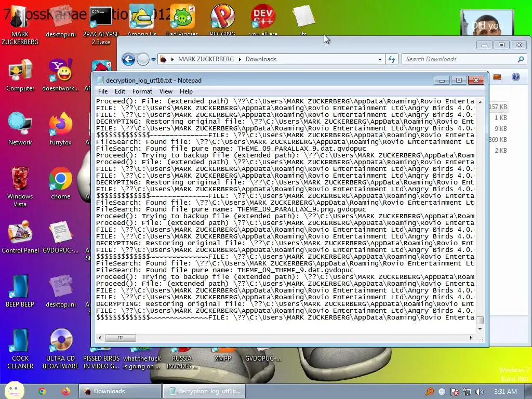The height and width of the screenshot is (399, 532).
Task: Select BEEP BEEP desktop icon
Action: click(x=20, y=291)
